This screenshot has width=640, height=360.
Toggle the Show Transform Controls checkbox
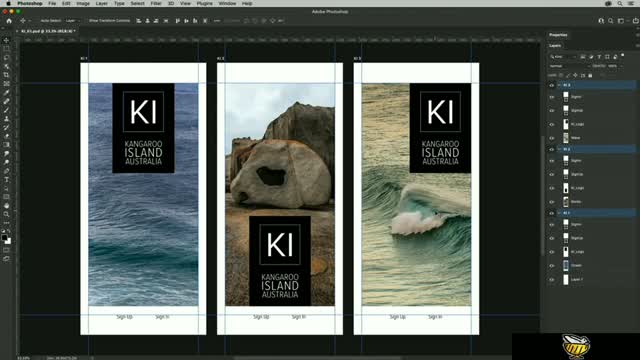tap(109, 21)
